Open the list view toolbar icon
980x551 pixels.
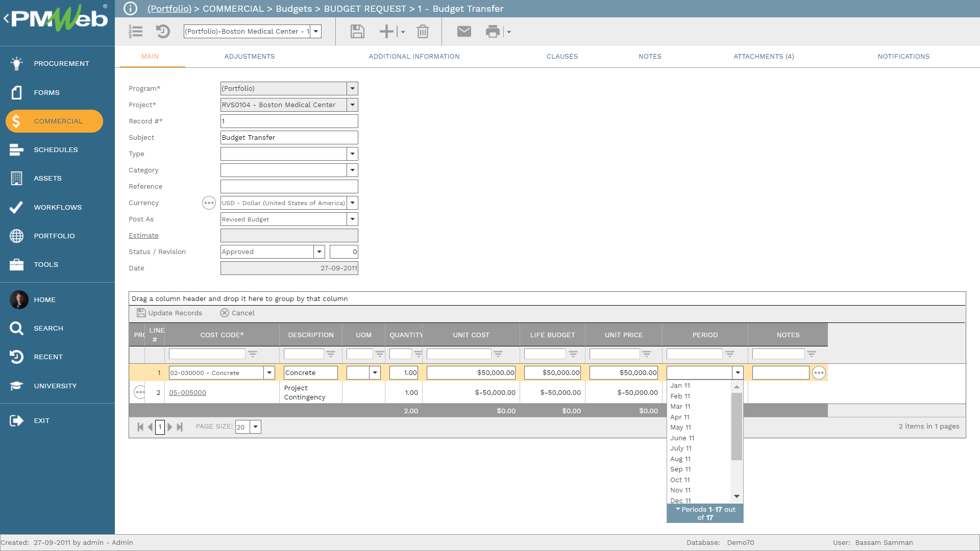[136, 32]
